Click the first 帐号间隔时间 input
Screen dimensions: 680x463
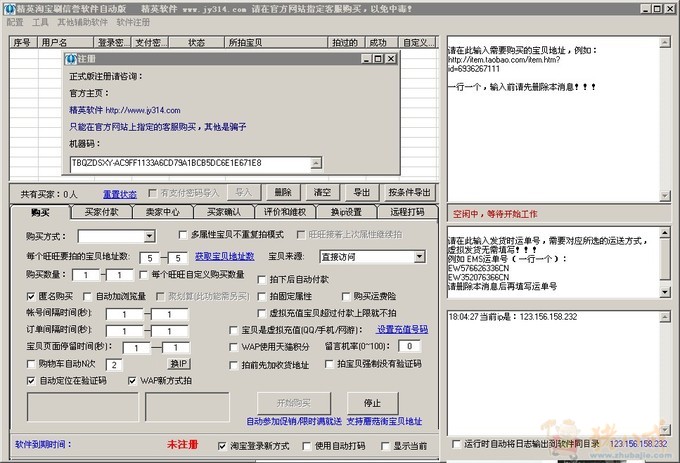(124, 314)
